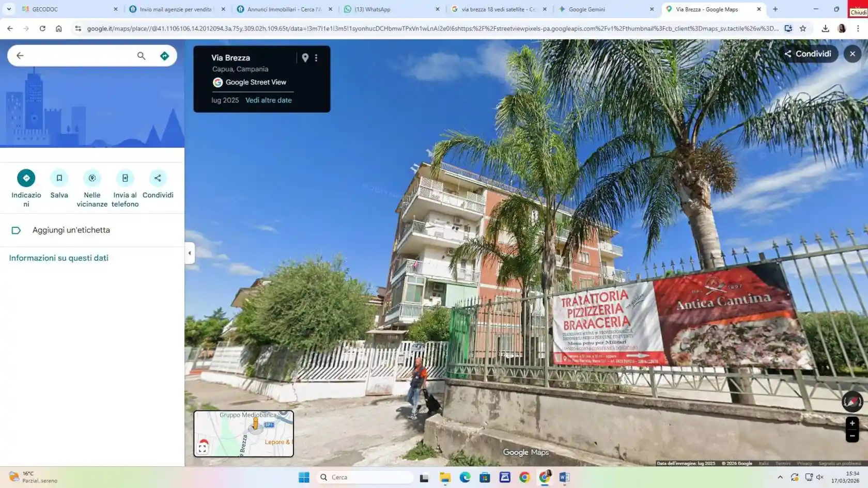Viewport: 868px width, 488px height.
Task: Open the tab list dropdown arrow
Action: 9,9
